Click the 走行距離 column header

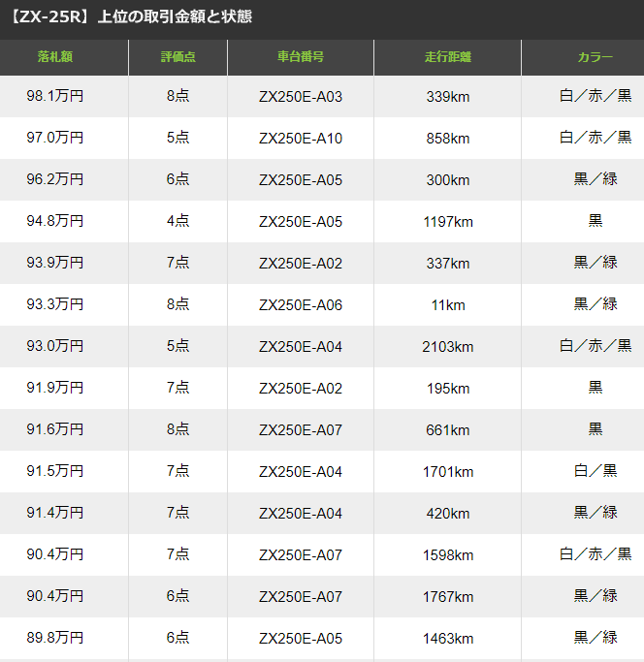click(x=447, y=57)
